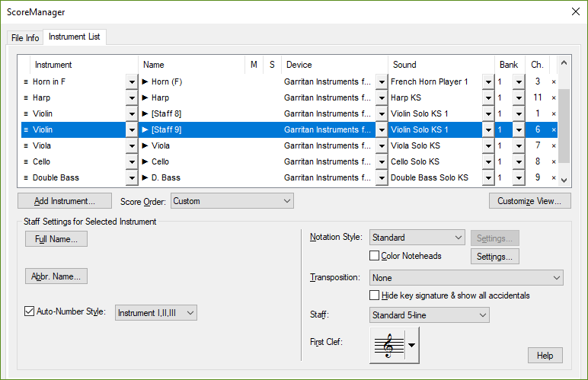The width and height of the screenshot is (588, 380).
Task: Click drag handle icon for Double Bass row
Action: pos(25,177)
